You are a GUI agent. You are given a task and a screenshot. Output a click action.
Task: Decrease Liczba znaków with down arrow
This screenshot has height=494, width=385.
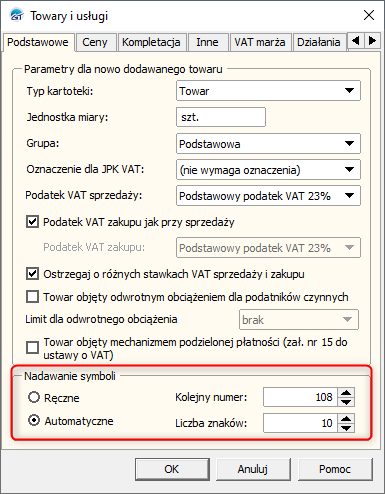click(x=346, y=428)
